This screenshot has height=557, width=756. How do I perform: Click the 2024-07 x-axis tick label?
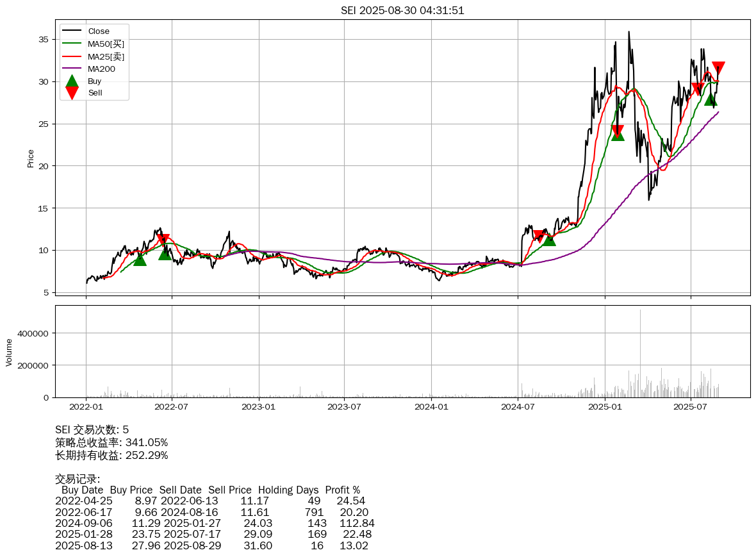[x=518, y=406]
